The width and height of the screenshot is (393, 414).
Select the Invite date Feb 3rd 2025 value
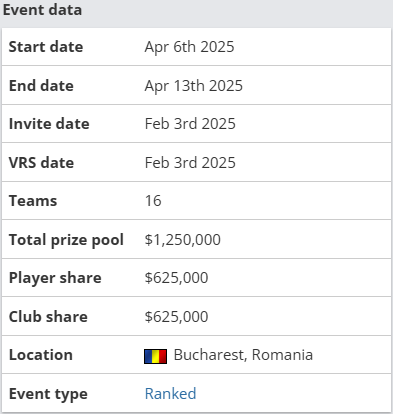[x=190, y=124]
